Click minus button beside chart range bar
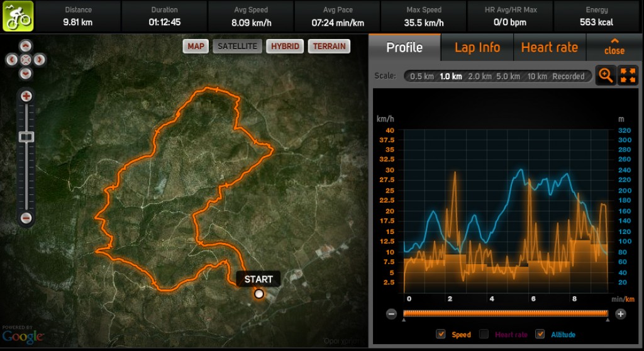Screen dimensions: 644x351 [391, 314]
